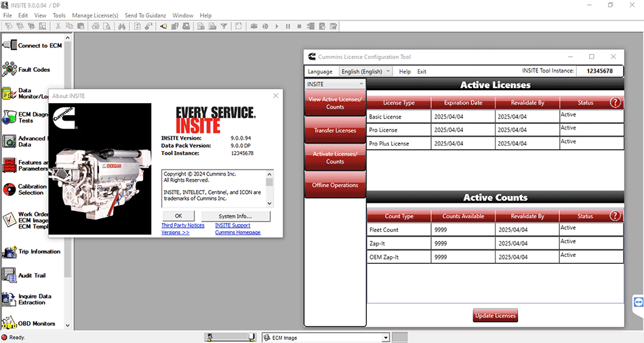Open the View menu
Viewport: 644px width, 343px height.
(x=40, y=15)
